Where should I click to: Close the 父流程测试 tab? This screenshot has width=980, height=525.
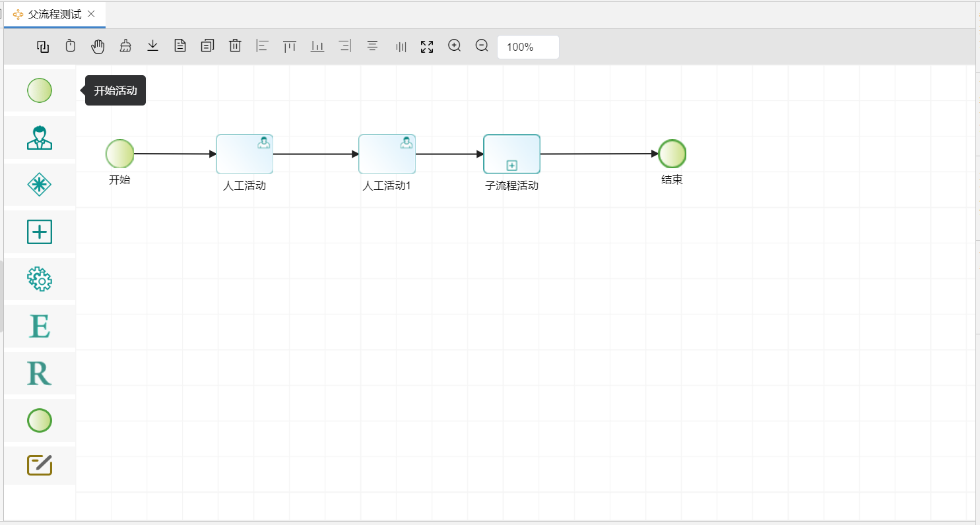click(x=91, y=14)
